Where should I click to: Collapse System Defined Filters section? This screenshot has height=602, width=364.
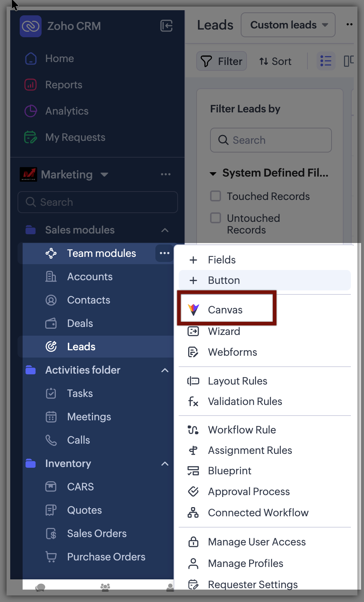[213, 173]
